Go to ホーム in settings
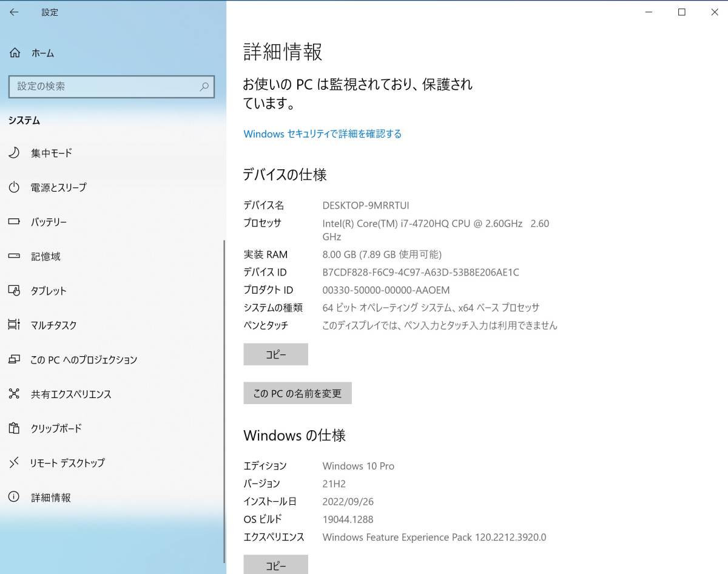 [x=112, y=53]
